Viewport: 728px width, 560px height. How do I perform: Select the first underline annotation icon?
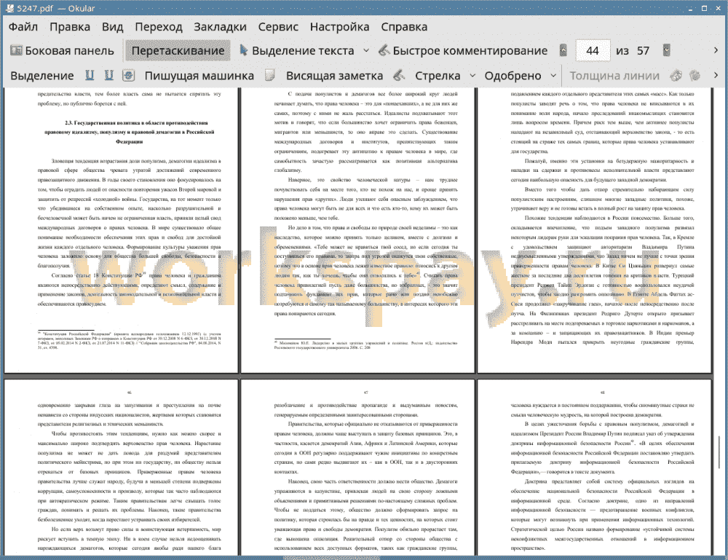coord(90,75)
